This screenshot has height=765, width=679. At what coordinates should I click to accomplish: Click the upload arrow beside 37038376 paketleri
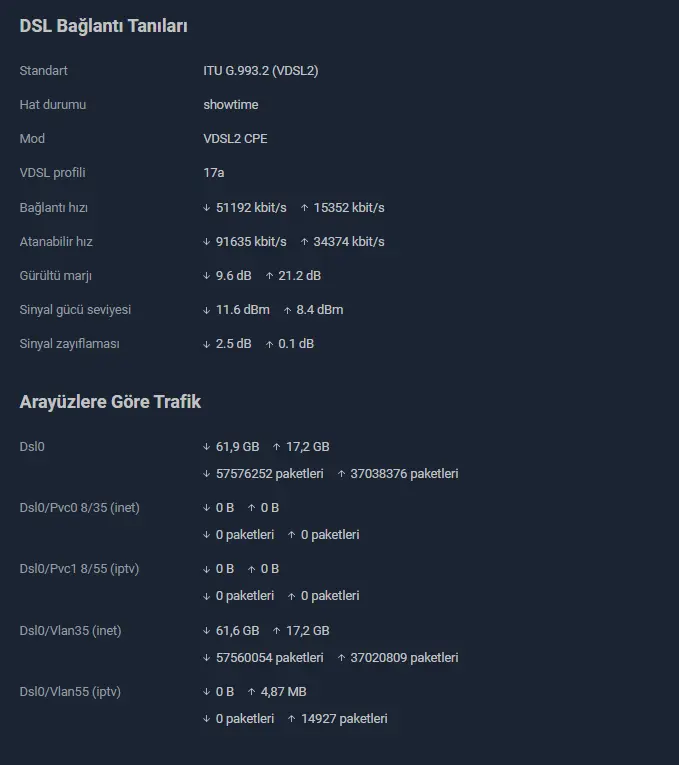click(341, 474)
